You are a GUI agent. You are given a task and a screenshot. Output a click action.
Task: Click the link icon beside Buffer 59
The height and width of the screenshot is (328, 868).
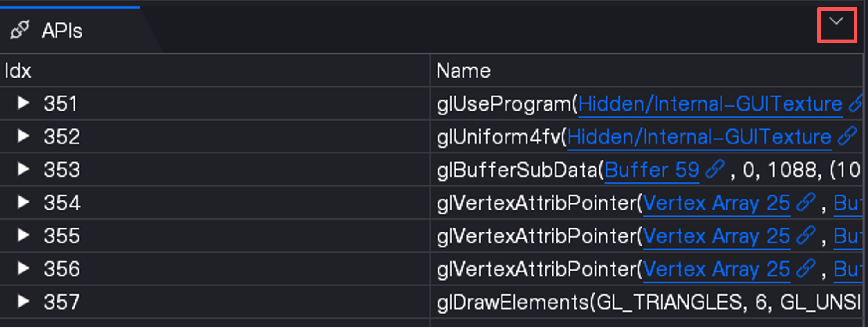pyautogui.click(x=715, y=170)
